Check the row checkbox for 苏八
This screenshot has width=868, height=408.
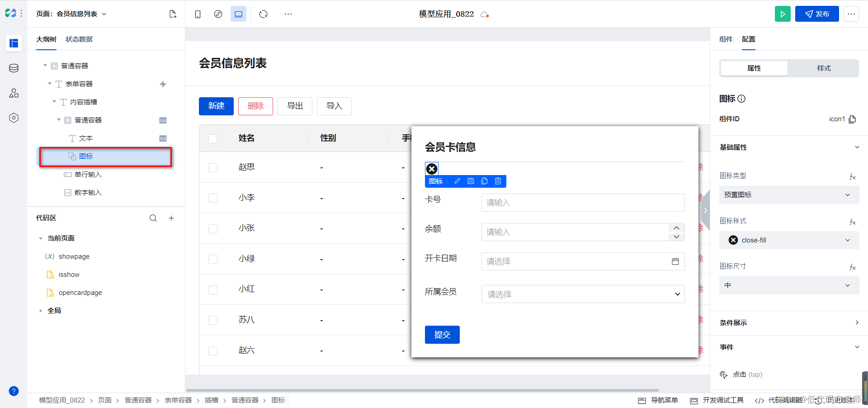[x=213, y=320]
